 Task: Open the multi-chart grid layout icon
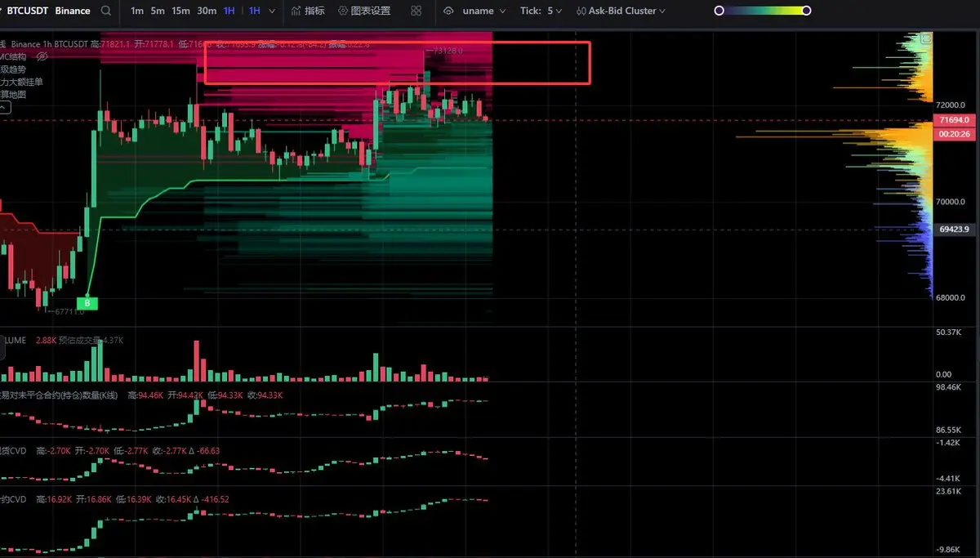(x=416, y=11)
